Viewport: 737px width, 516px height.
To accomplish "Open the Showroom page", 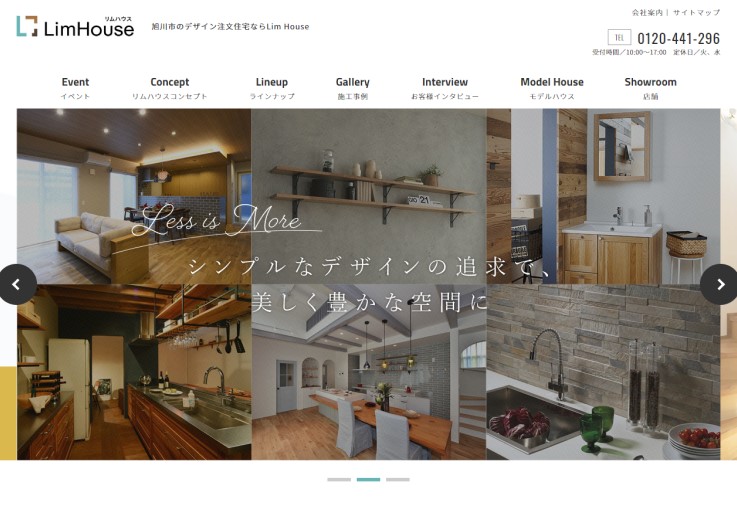I will click(650, 88).
